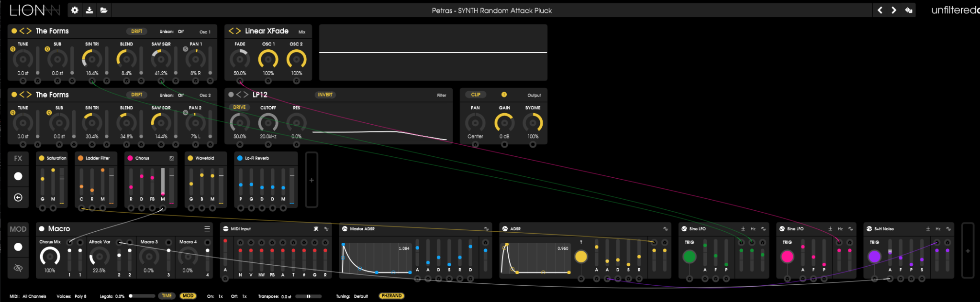This screenshot has height=302, width=980.
Task: Select the MOD section tab
Action: click(x=18, y=229)
